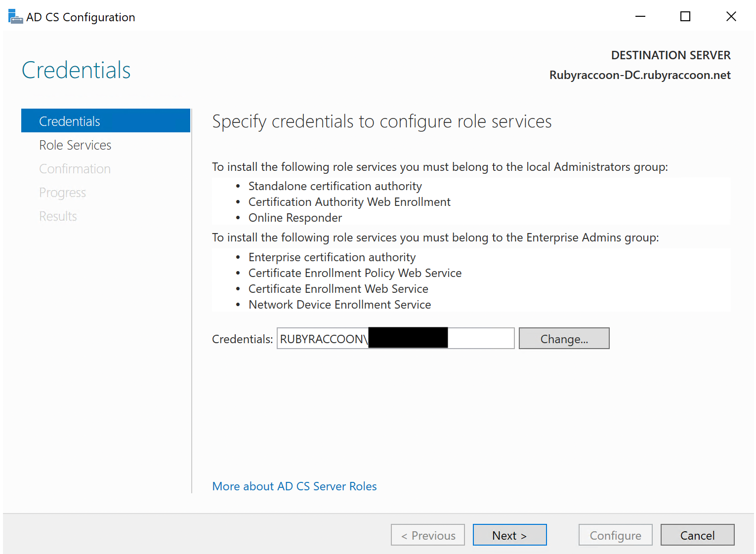Close the AD CS Configuration wizard
The width and height of the screenshot is (756, 554).
(x=731, y=16)
